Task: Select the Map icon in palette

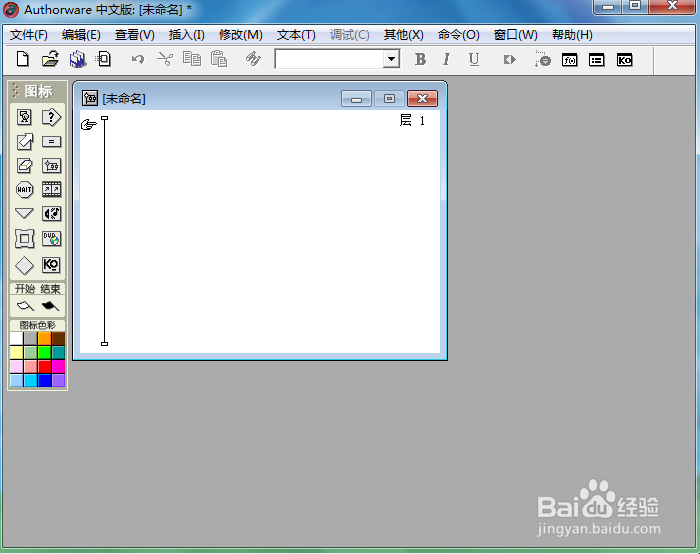Action: tap(51, 166)
